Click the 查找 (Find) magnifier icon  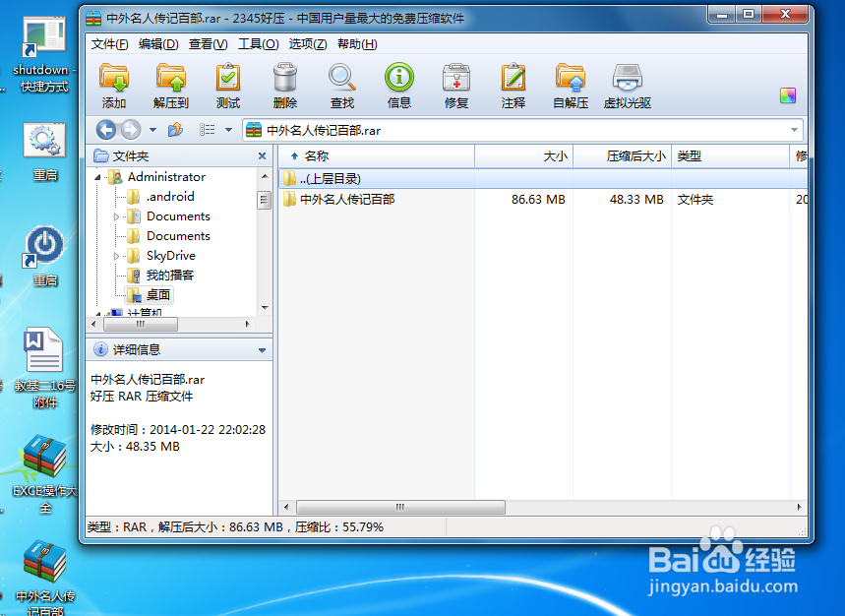pos(342,86)
